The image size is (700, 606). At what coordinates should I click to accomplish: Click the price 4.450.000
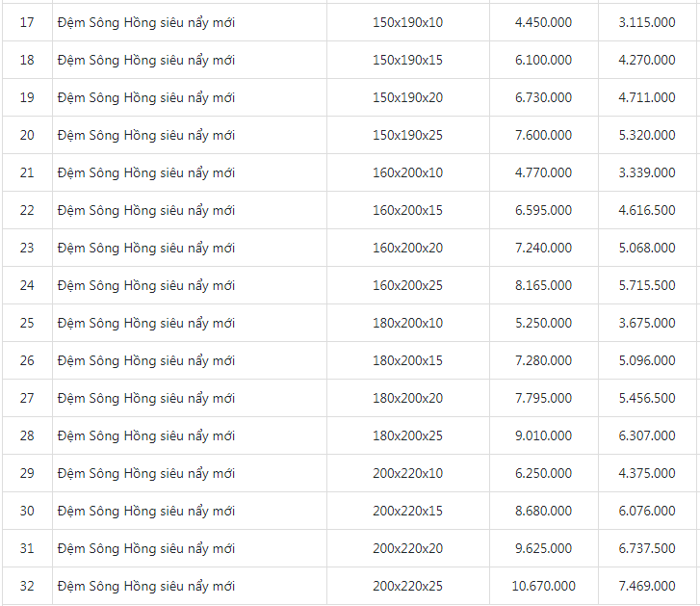543,22
